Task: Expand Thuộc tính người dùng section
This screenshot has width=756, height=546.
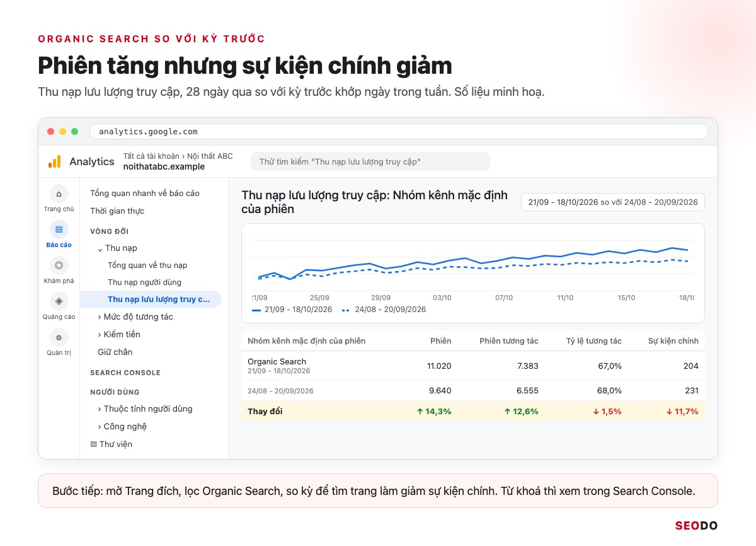Action: (146, 409)
